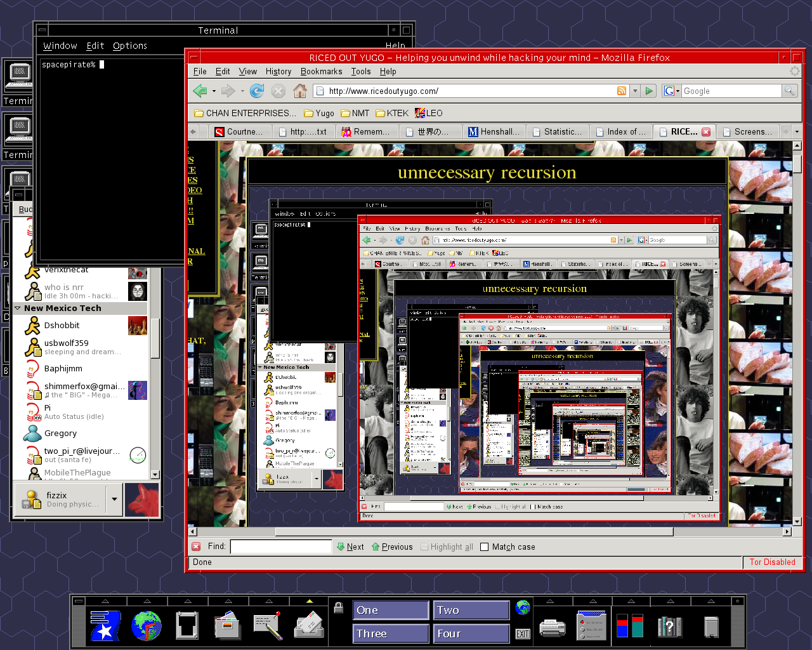The height and width of the screenshot is (650, 812).
Task: Click the red and blue performance meter icon
Action: [x=631, y=625]
